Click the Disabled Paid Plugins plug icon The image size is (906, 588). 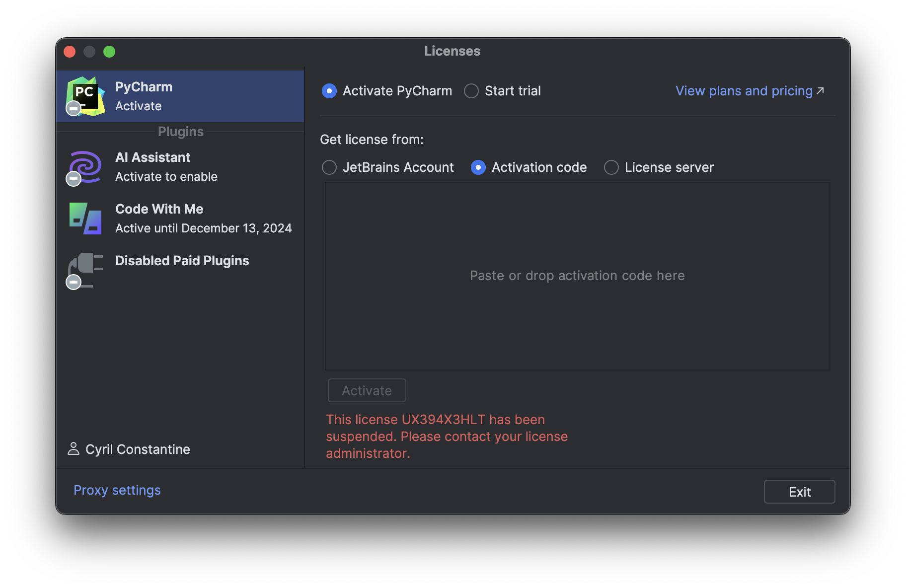coord(85,270)
